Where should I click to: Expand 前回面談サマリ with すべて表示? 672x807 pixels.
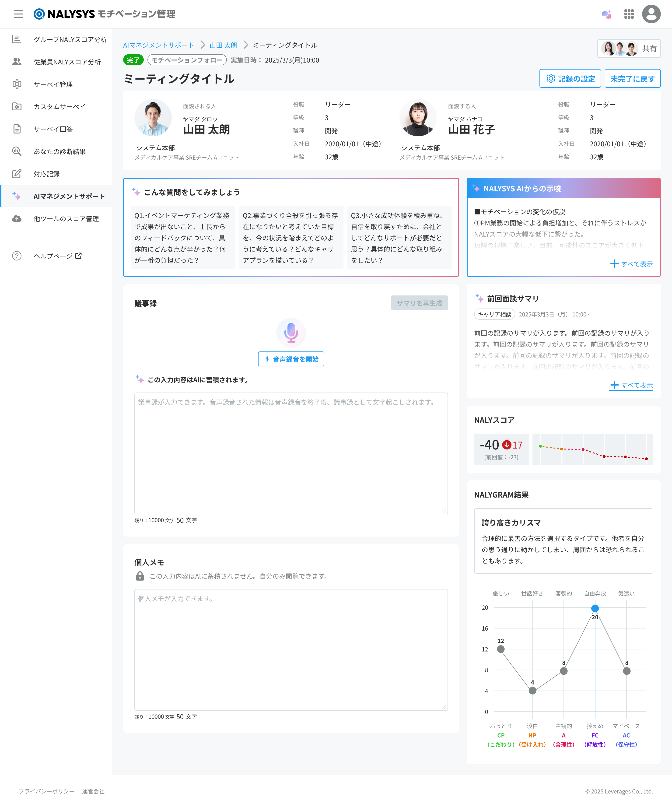[x=631, y=386]
